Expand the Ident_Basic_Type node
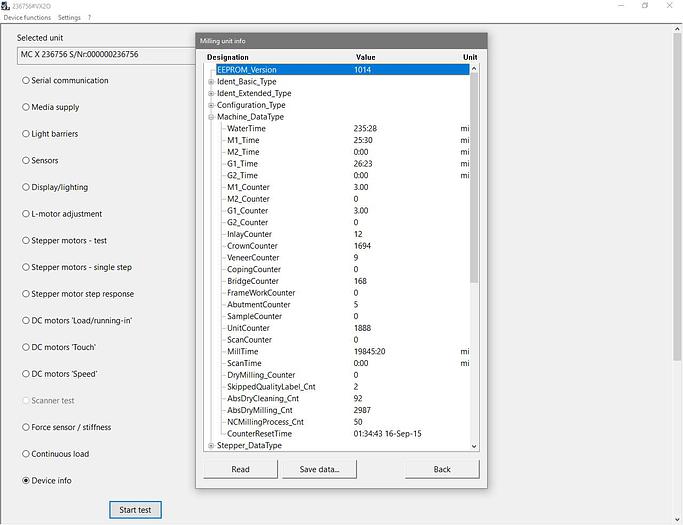 pyautogui.click(x=211, y=82)
